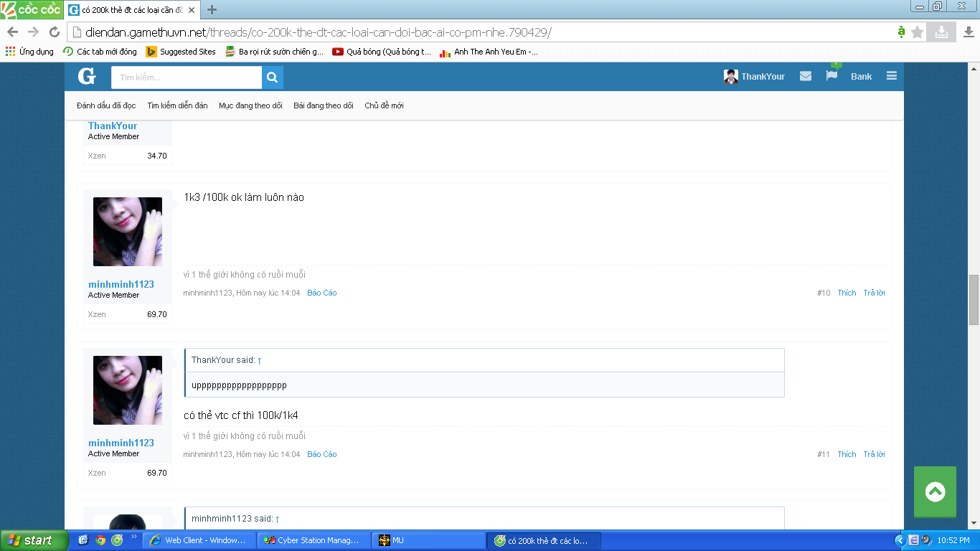Viewport: 980px width, 551px height.
Task: Open the alerts flag icon
Action: pyautogui.click(x=831, y=75)
